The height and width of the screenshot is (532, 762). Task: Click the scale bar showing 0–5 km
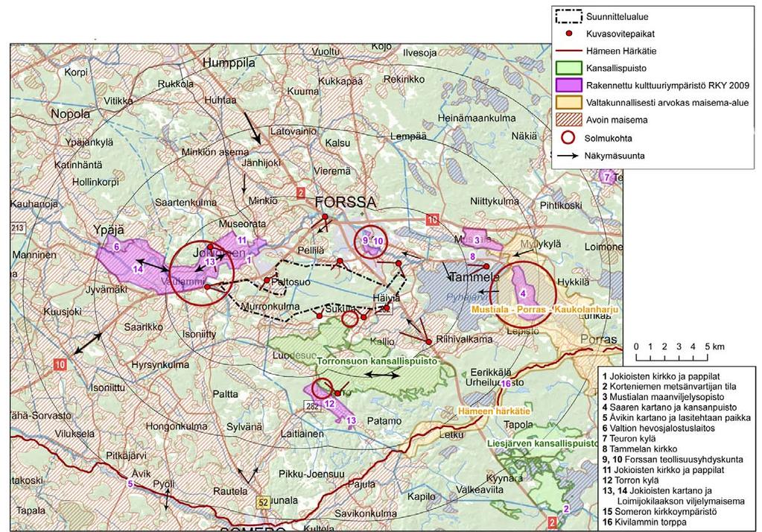pyautogui.click(x=679, y=352)
